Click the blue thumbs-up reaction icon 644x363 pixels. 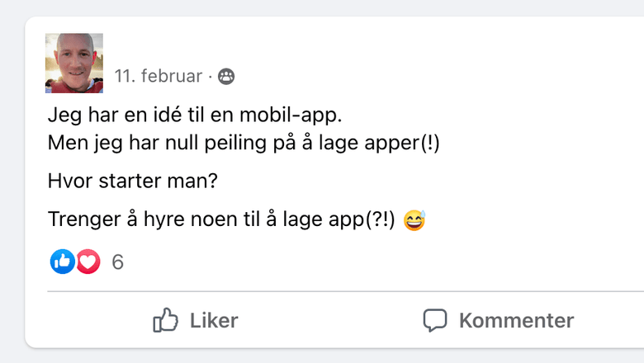click(63, 262)
